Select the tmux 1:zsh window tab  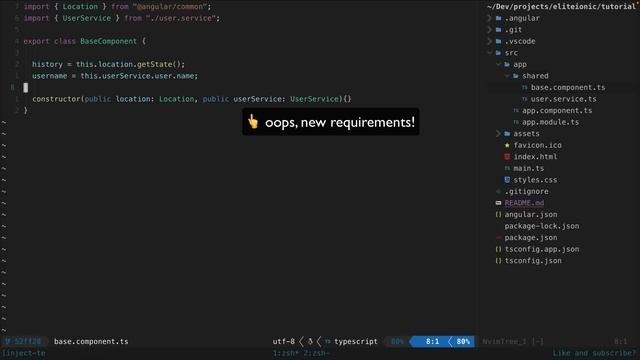pyautogui.click(x=286, y=353)
